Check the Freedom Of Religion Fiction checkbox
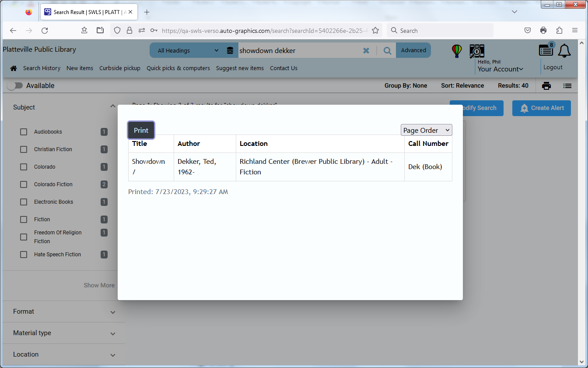 tap(24, 237)
